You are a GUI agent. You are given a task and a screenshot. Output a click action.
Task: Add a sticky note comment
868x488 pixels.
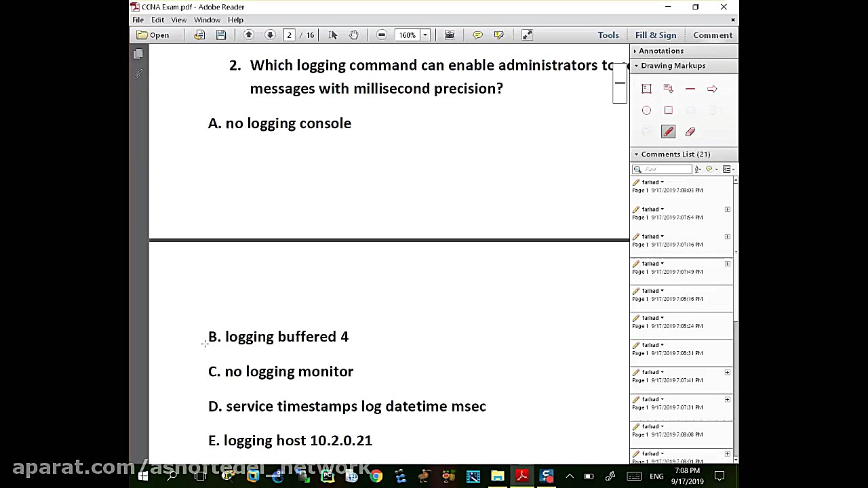tap(477, 35)
